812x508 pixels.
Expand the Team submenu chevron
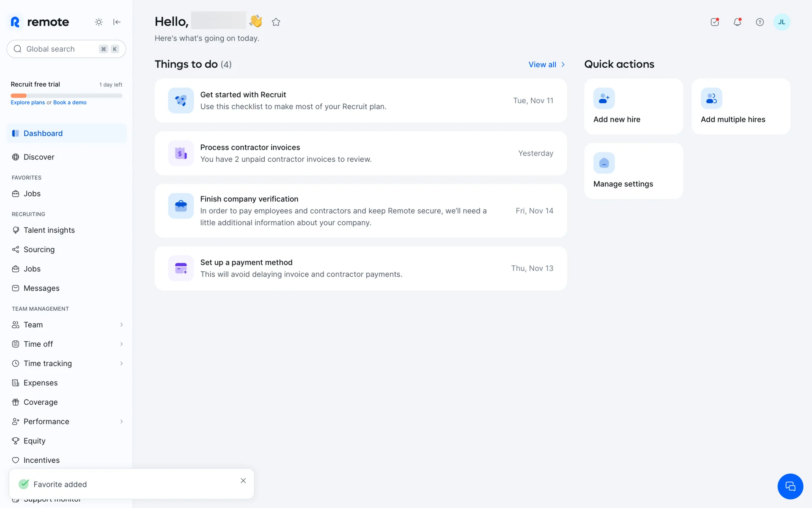(121, 325)
